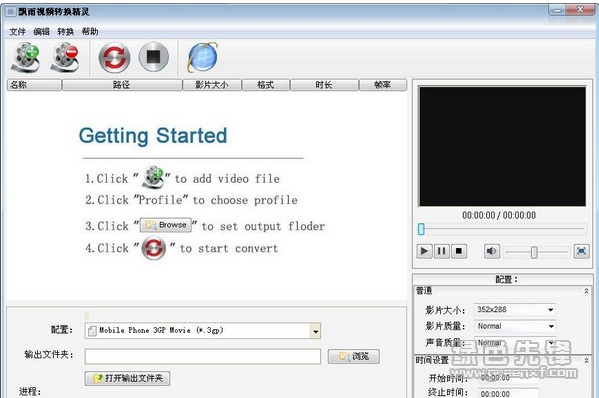Pause the preview video
599x398 pixels.
(442, 251)
